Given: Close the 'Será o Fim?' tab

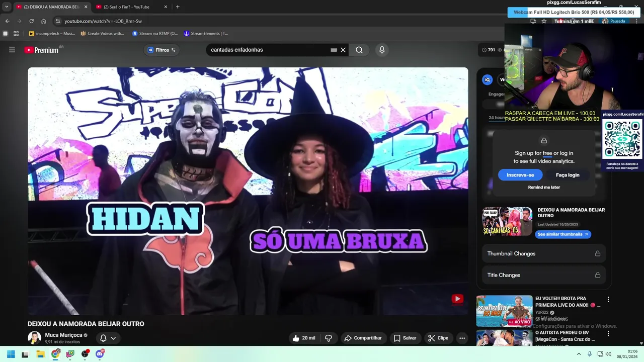Looking at the screenshot, I should point(166,7).
